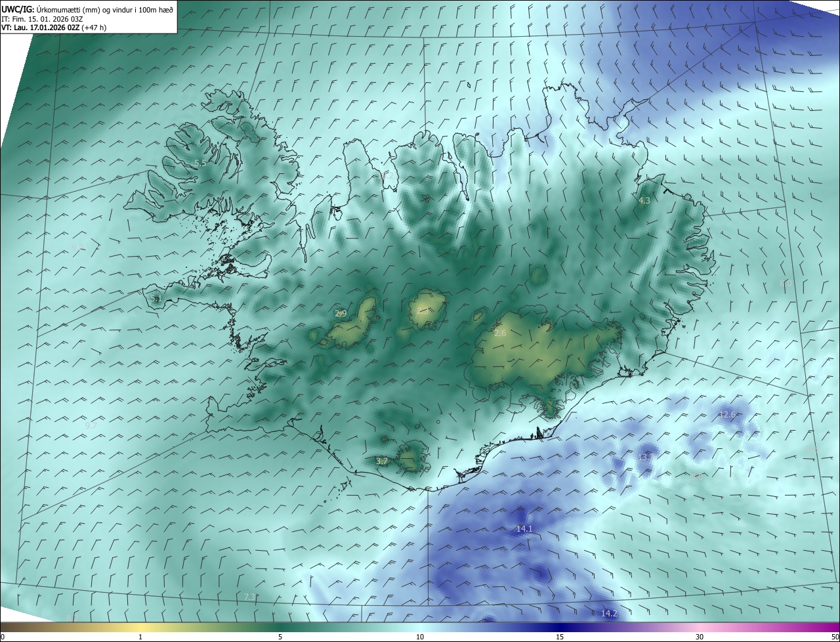Click the 5 tick on the color scale
This screenshot has width=840, height=642.
coord(280,637)
